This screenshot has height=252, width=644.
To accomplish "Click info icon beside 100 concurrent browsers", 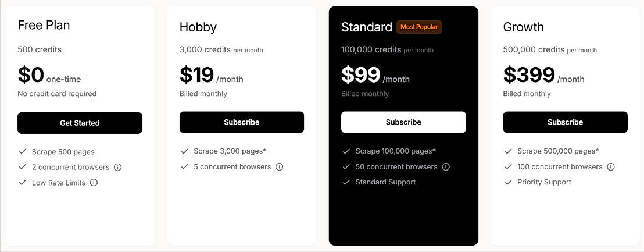I will (611, 167).
